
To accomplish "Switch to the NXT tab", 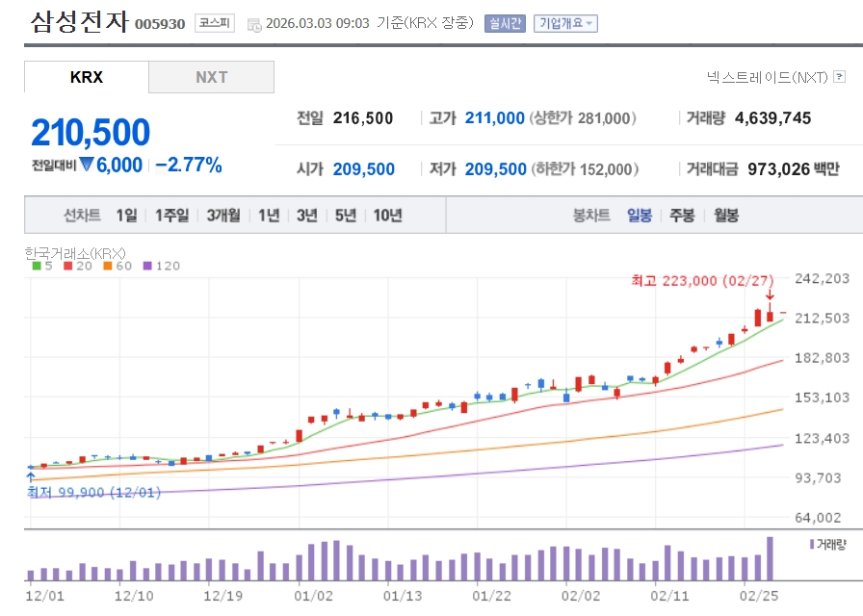I will (x=211, y=77).
